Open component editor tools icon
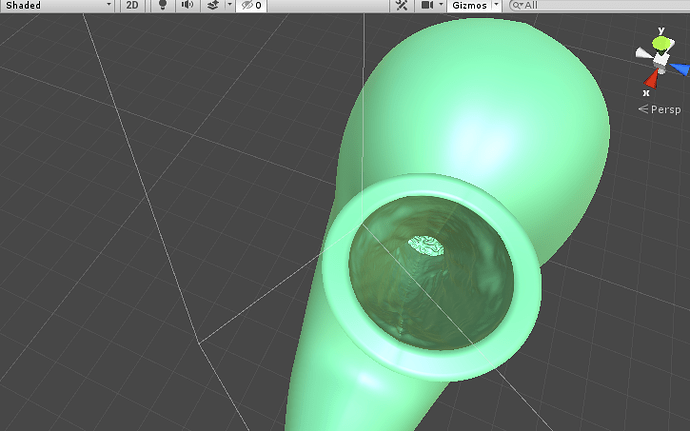This screenshot has width=690, height=431. click(x=401, y=5)
